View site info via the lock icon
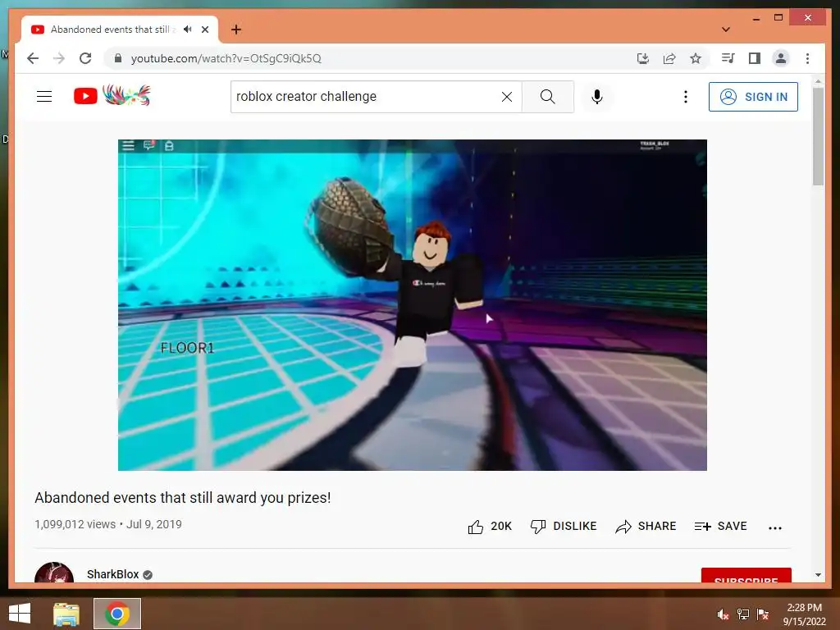Viewport: 840px width, 630px height. click(118, 58)
